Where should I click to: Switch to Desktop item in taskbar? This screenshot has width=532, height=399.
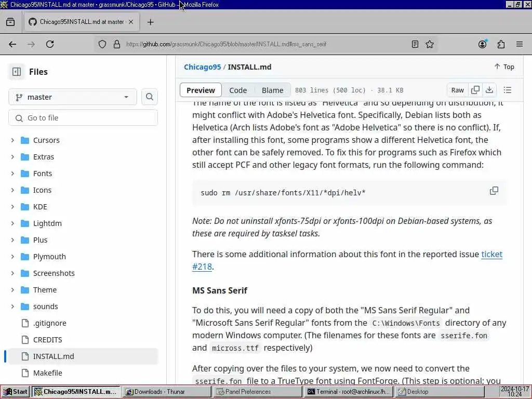(440, 392)
